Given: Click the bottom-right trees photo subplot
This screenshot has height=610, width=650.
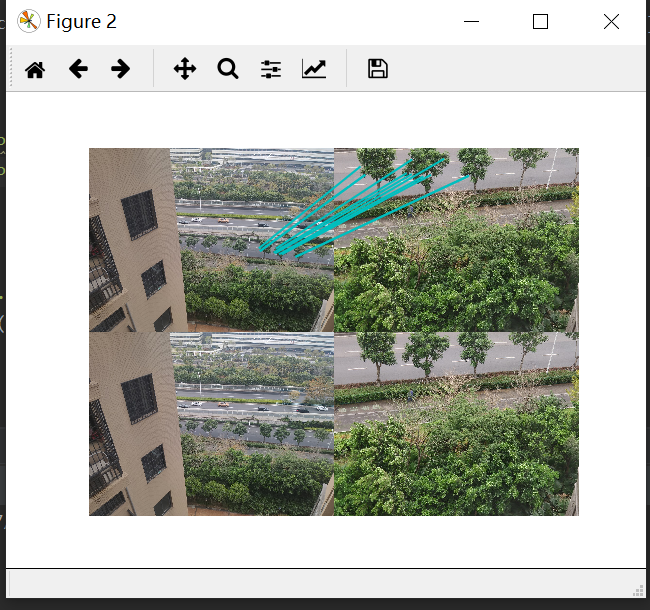Looking at the screenshot, I should (x=456, y=424).
